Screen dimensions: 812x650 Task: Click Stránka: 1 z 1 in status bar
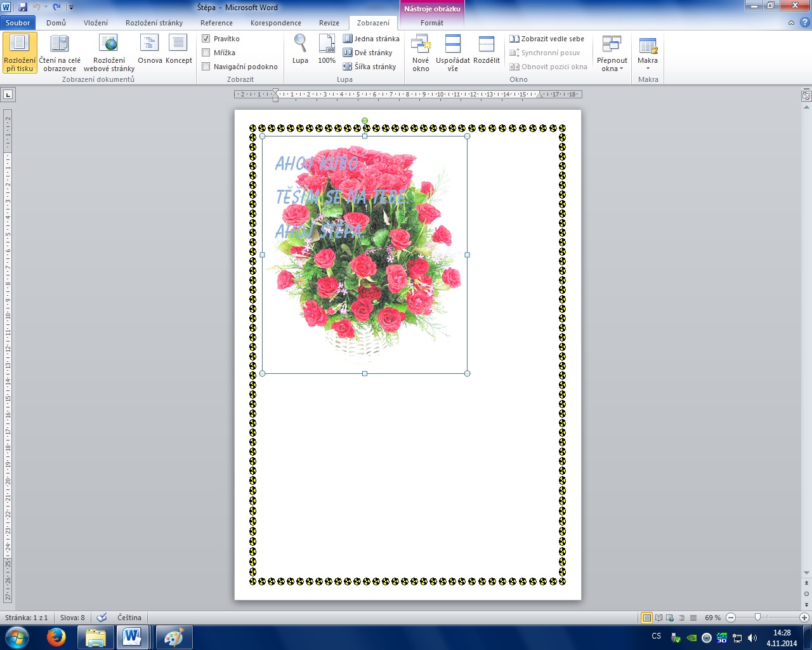pyautogui.click(x=26, y=618)
